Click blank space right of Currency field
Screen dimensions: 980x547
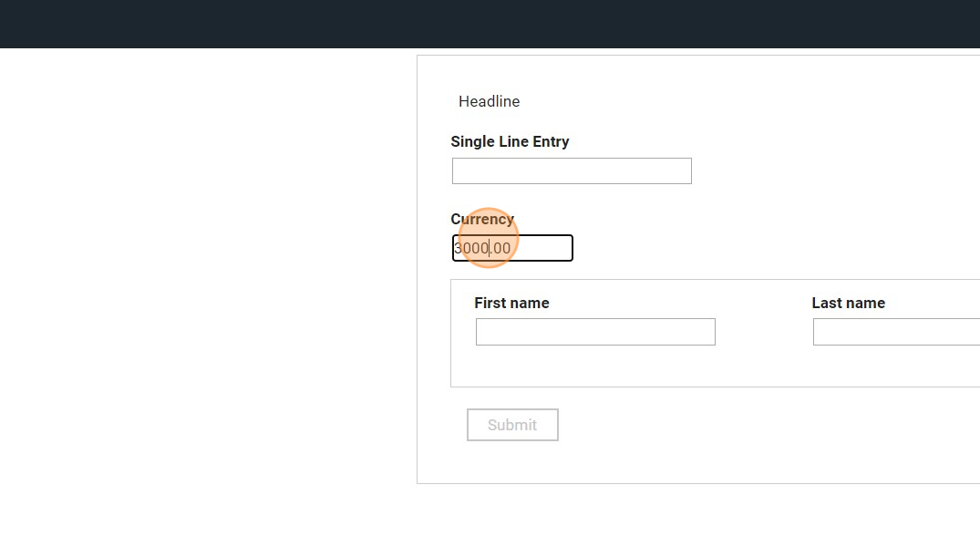point(729,248)
